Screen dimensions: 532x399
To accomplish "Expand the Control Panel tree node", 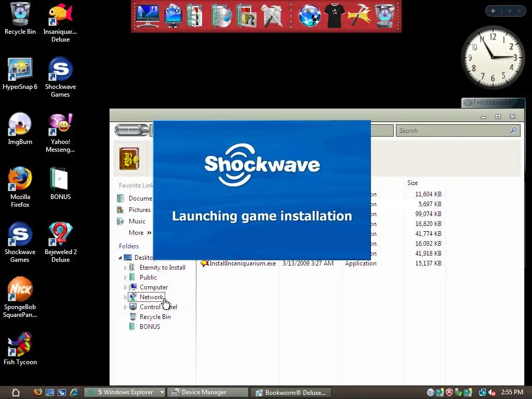I will (x=125, y=307).
